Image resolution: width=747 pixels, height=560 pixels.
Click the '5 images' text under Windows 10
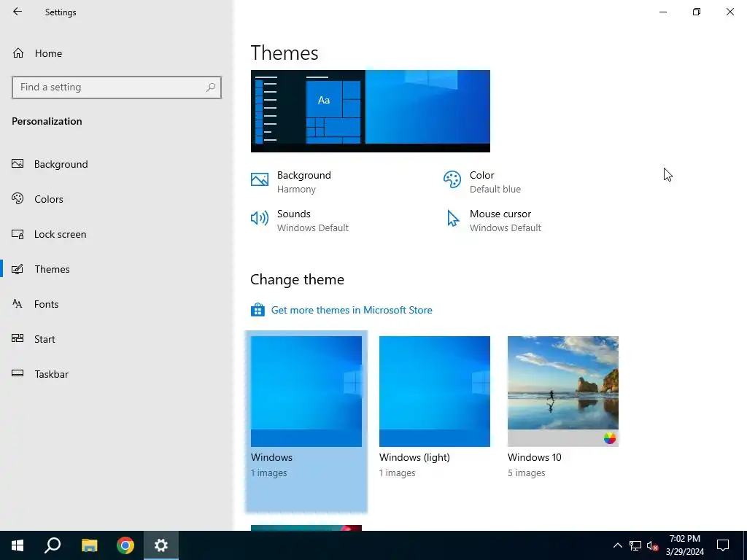(x=527, y=472)
